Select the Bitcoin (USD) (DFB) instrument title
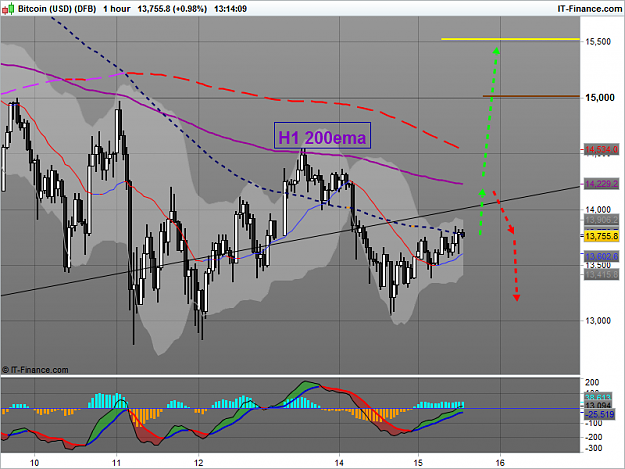The image size is (625, 469). 57,9
